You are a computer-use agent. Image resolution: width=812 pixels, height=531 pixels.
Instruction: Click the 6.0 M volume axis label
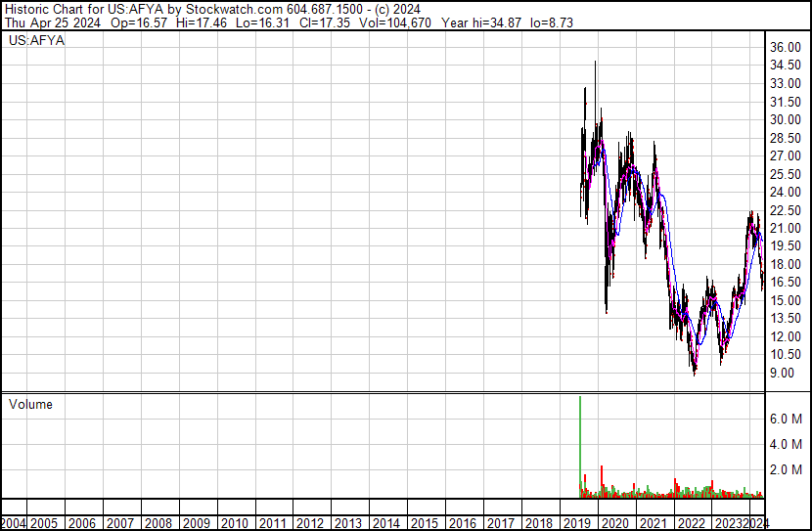coord(786,419)
